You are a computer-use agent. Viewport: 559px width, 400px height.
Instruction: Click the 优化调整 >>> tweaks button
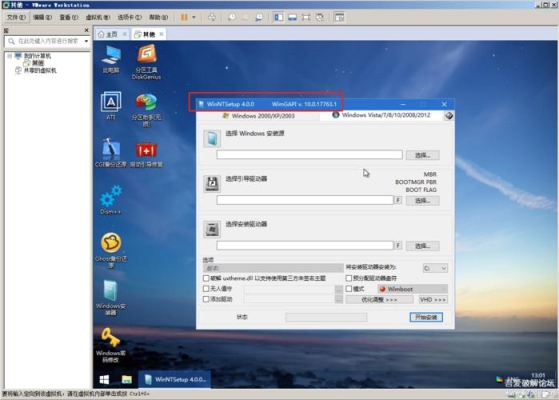[379, 299]
